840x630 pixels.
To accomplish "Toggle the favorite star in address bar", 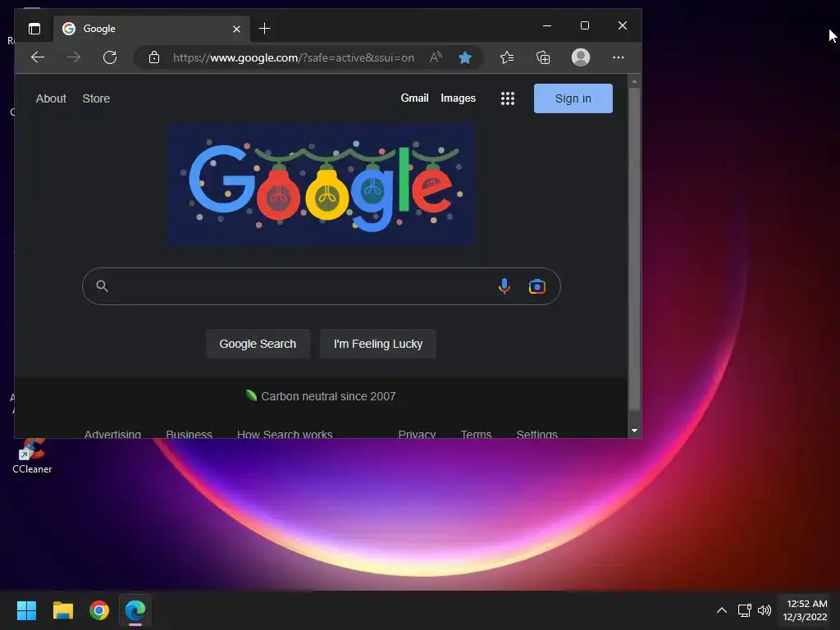I will 465,57.
